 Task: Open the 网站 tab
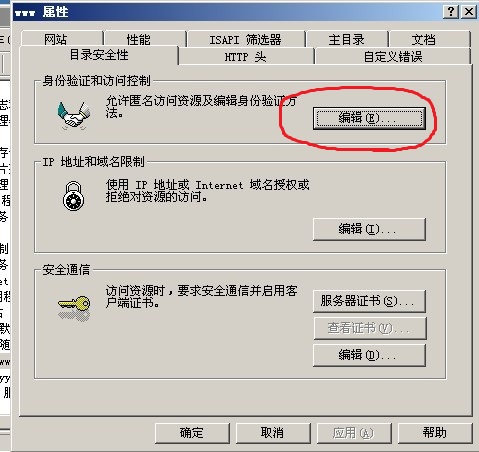(x=62, y=39)
